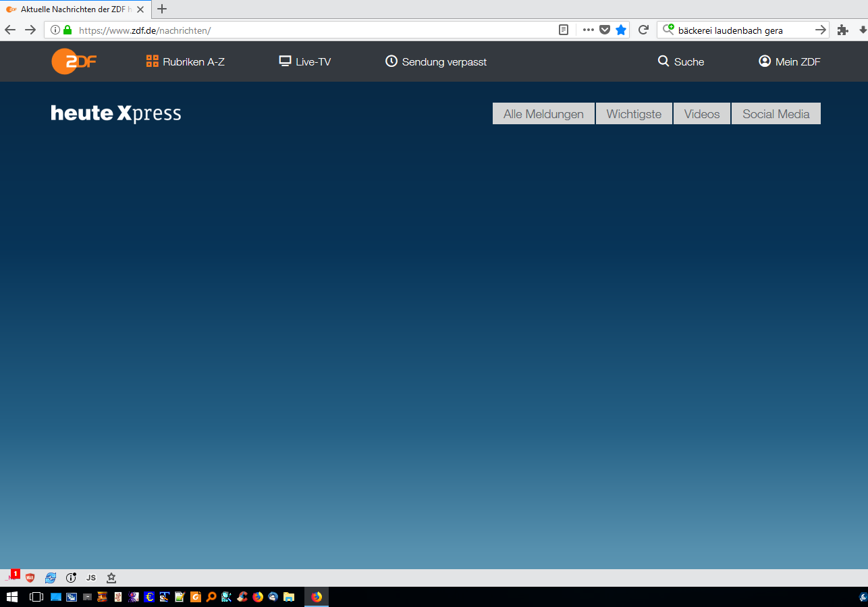
Task: Open Windows Task View
Action: [x=36, y=597]
